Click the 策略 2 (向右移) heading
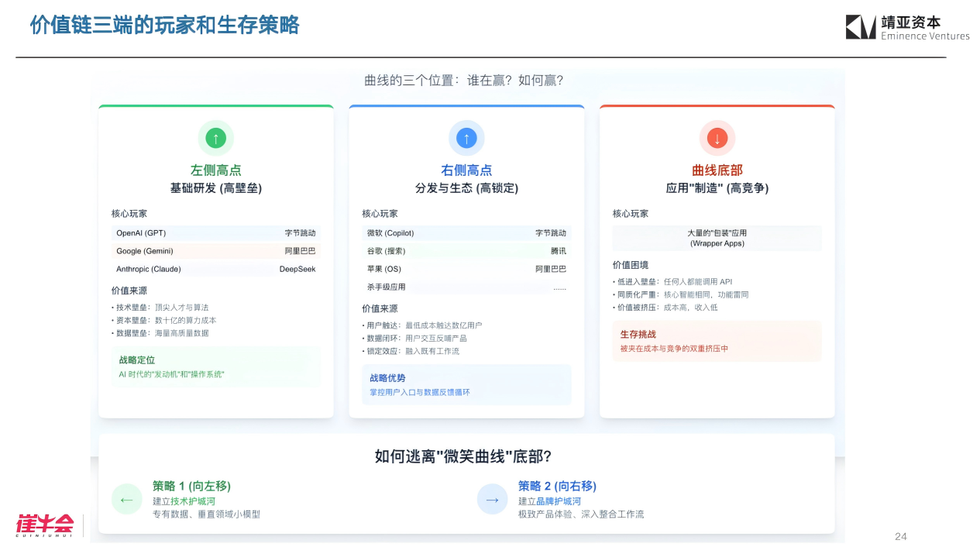The image size is (980, 547). pyautogui.click(x=557, y=486)
